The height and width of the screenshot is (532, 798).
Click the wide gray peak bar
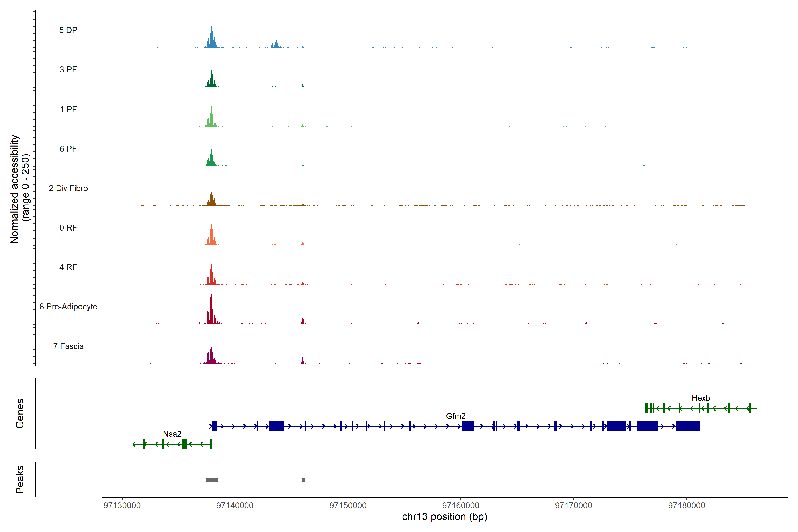click(212, 480)
